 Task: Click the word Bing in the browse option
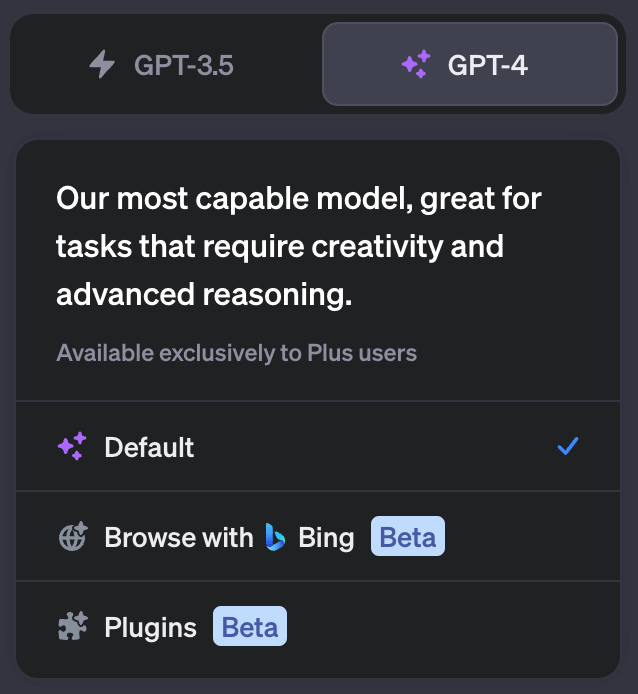tap(326, 537)
